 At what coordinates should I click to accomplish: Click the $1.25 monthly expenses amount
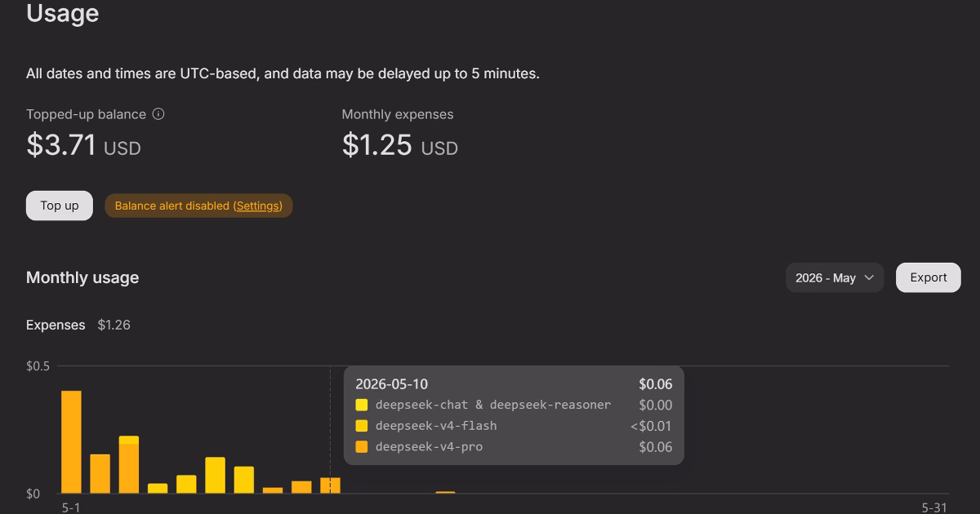tap(376, 145)
